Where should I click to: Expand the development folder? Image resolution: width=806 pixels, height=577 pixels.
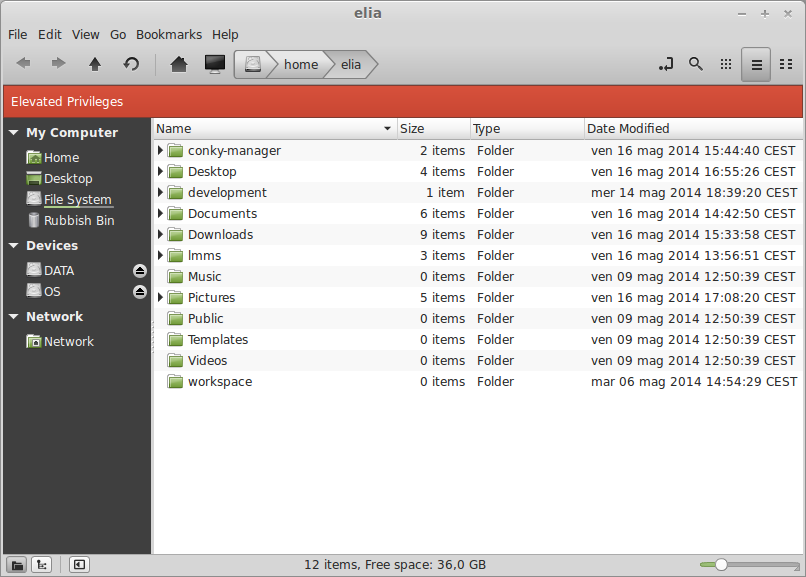point(160,192)
